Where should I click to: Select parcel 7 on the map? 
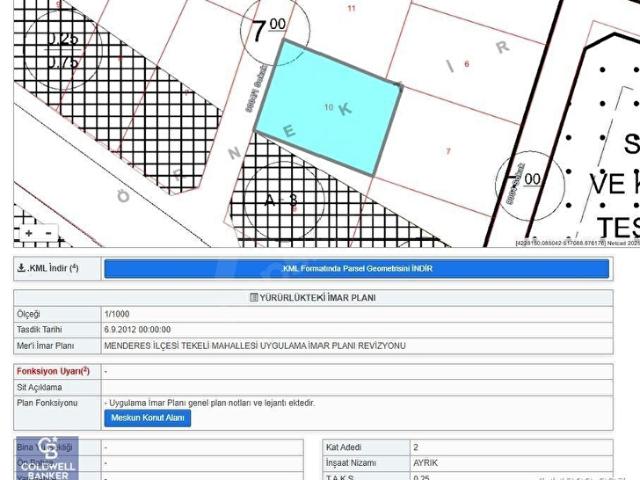[447, 150]
